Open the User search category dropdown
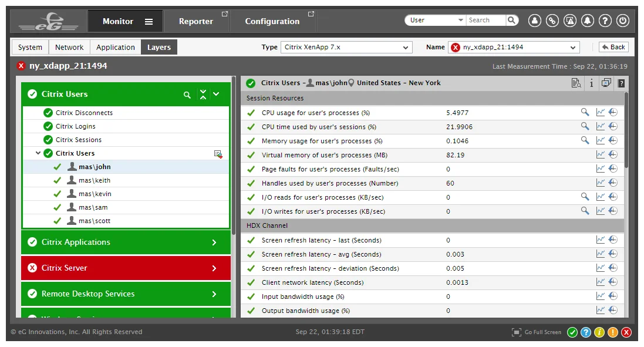Image resolution: width=644 pixels, height=347 pixels. pyautogui.click(x=436, y=20)
